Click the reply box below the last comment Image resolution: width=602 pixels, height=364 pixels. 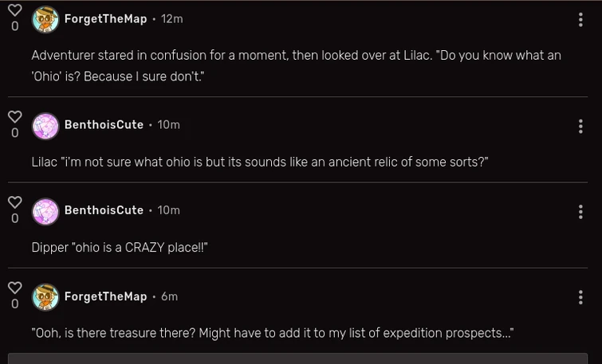pos(297,358)
